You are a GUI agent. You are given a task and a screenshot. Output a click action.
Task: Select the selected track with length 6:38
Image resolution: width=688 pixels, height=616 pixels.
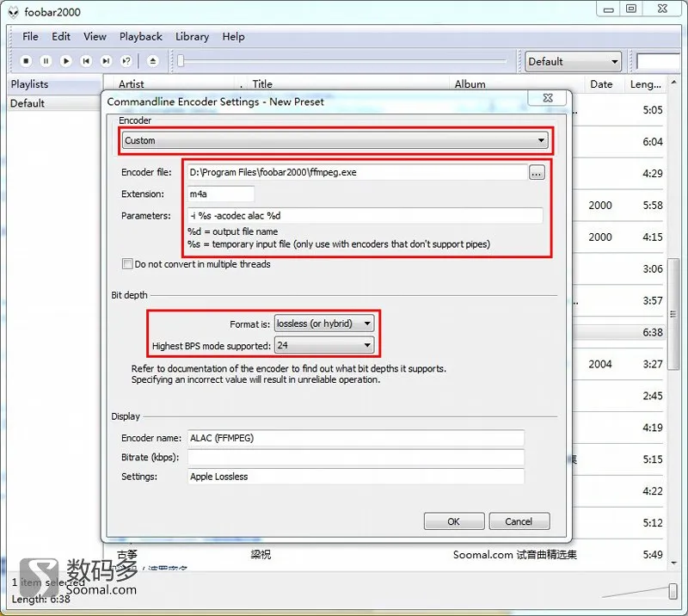pos(619,332)
